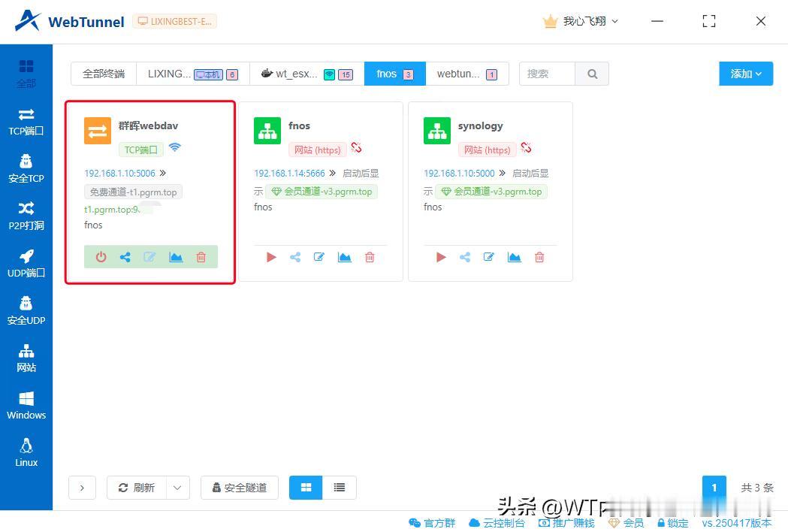This screenshot has width=788, height=532.
Task: Click the TCP端口 tag on 群晖webdav
Action: tap(140, 150)
